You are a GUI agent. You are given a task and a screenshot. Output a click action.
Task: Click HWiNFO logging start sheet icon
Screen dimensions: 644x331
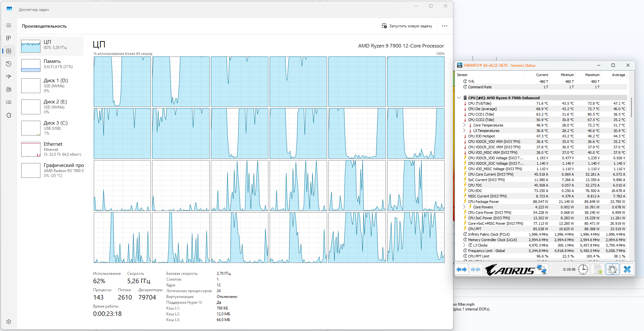[598, 269]
